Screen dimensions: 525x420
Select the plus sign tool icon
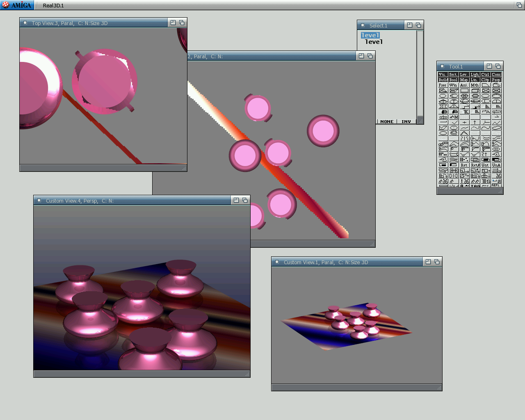point(464,122)
